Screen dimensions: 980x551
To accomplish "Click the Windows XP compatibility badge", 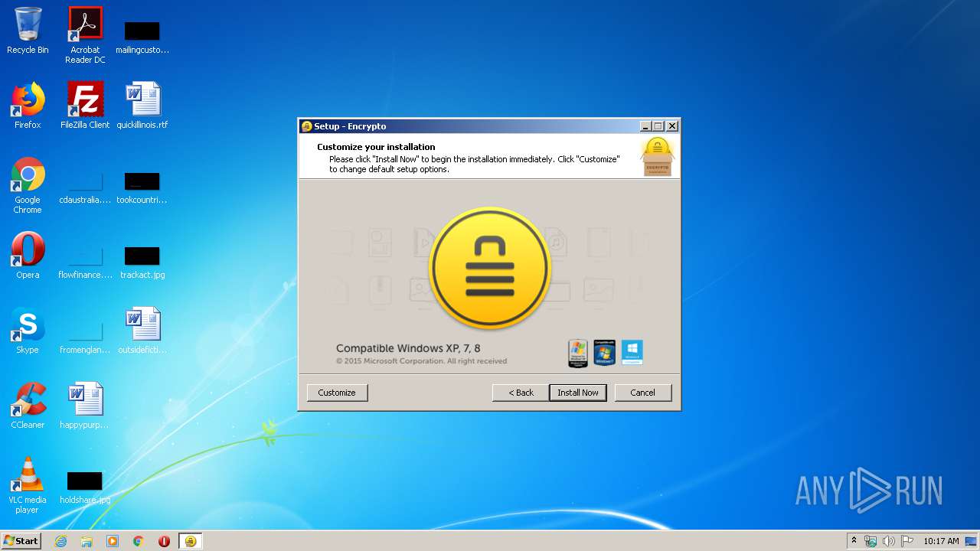I will 578,353.
